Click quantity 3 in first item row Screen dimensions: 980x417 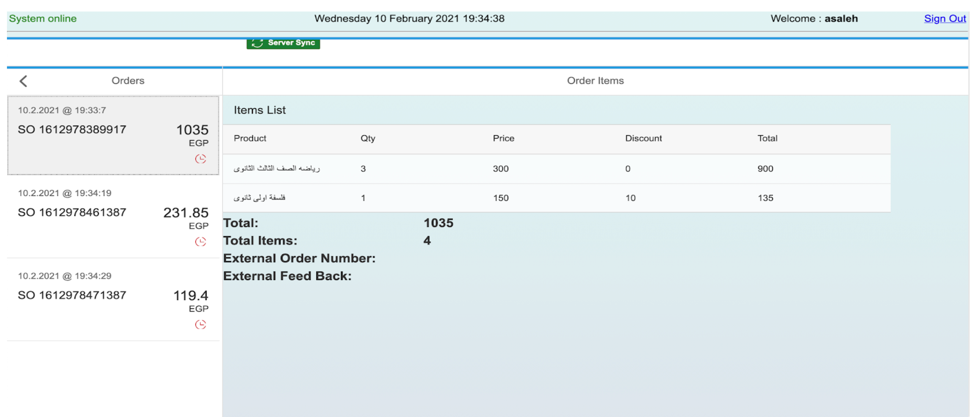(363, 169)
